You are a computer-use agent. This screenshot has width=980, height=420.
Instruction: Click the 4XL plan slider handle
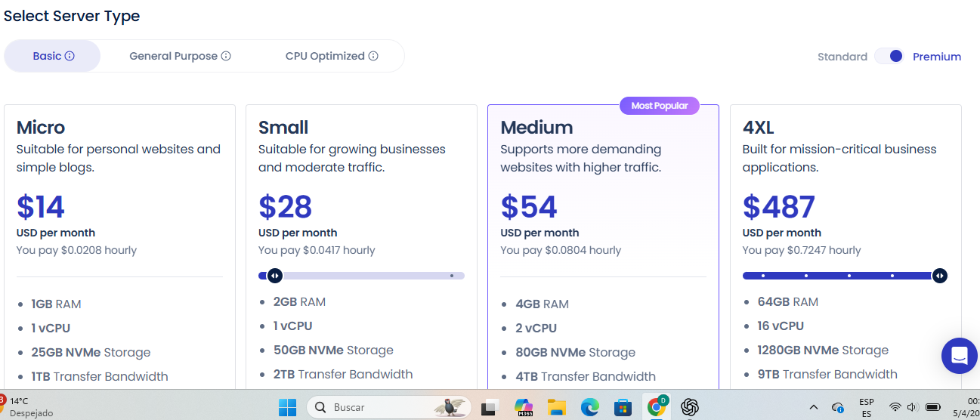pyautogui.click(x=939, y=276)
